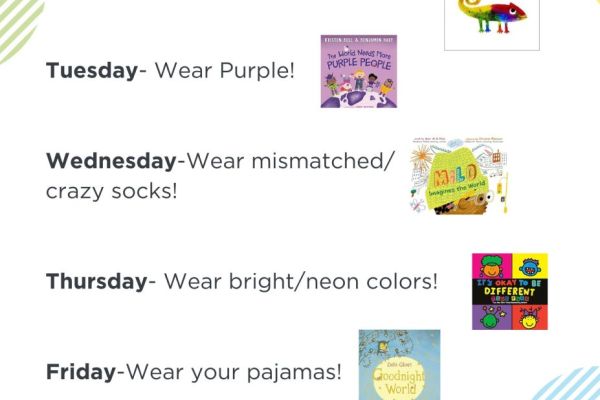The height and width of the screenshot is (400, 600).
Task: Click the Wear Purple! text
Action: coord(225,71)
